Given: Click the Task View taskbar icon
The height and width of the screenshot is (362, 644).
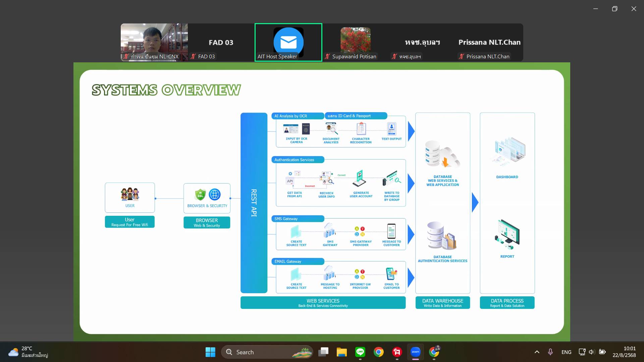Looking at the screenshot, I should [x=323, y=352].
